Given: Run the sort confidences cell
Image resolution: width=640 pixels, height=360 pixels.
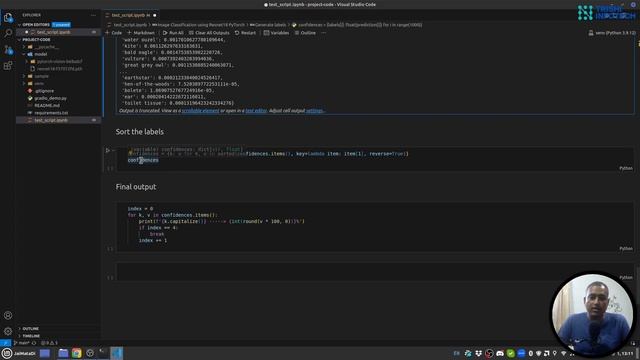Looking at the screenshot, I should click(x=108, y=150).
